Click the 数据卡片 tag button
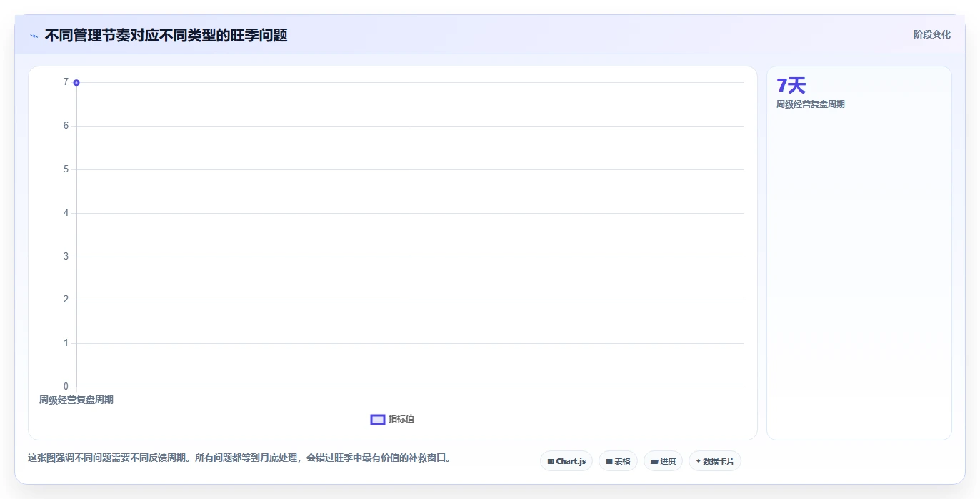This screenshot has width=980, height=499. [x=715, y=461]
